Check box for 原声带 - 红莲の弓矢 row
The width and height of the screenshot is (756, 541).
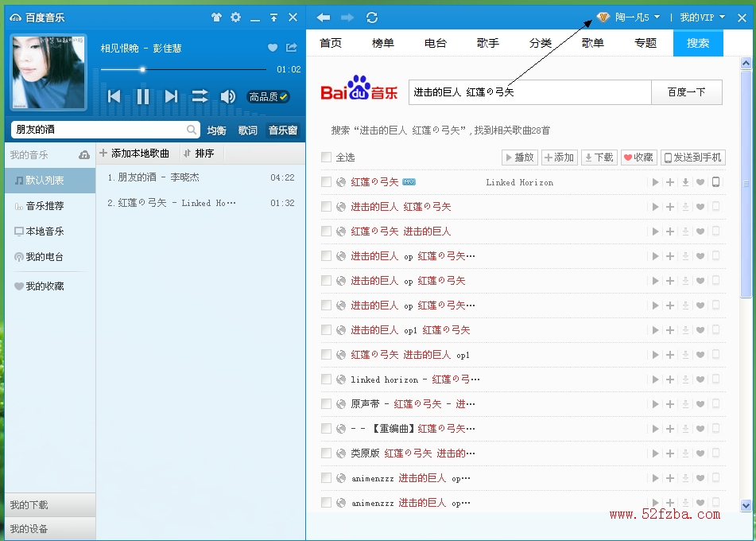tap(327, 404)
